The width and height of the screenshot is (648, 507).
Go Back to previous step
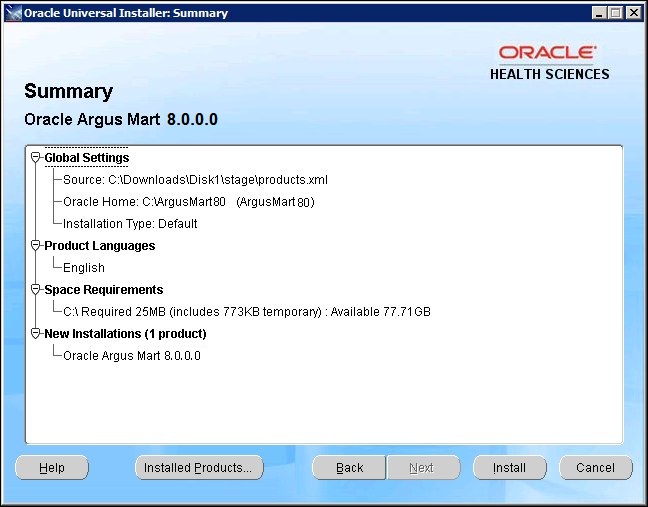click(349, 468)
